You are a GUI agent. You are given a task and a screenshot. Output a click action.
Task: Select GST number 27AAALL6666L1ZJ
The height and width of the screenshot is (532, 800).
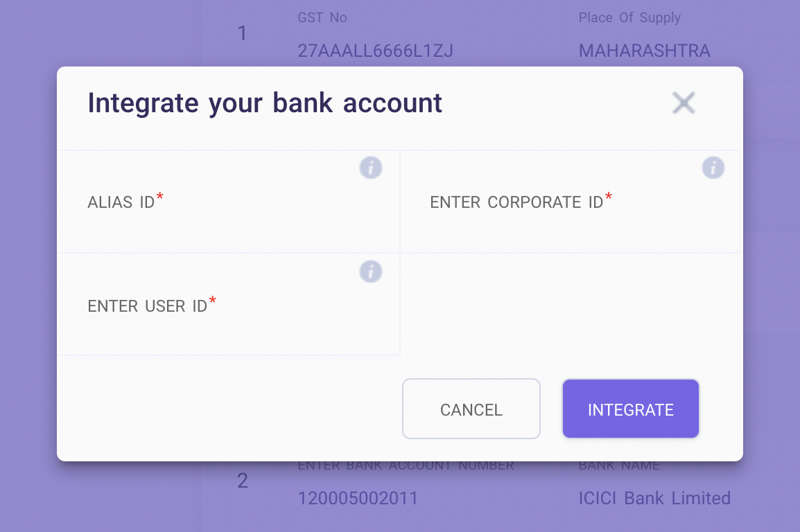click(x=375, y=51)
